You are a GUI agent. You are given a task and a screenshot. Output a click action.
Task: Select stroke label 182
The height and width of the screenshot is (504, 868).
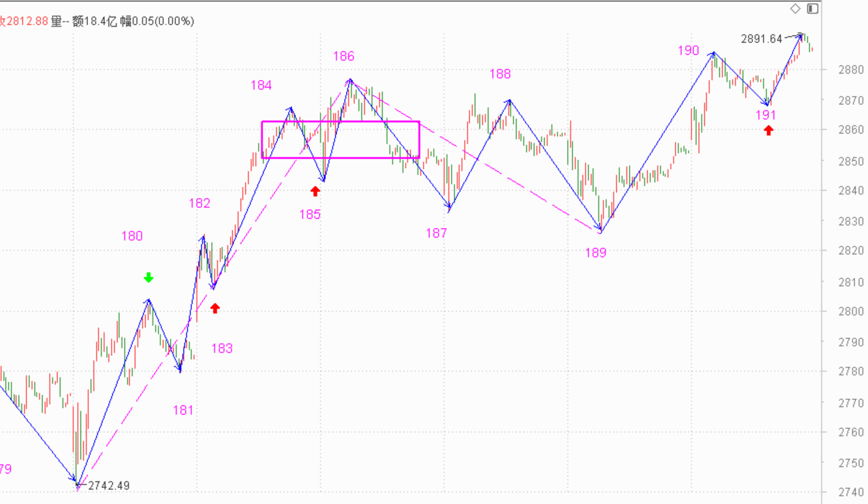point(200,203)
